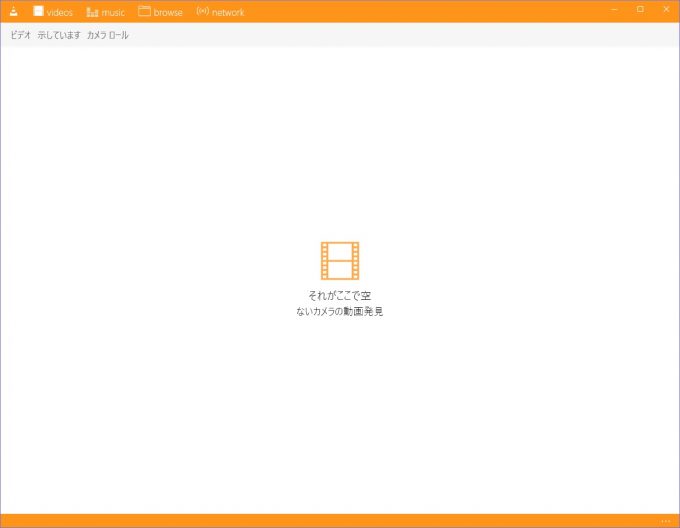Go to the network tab
680x528 pixels.
[220, 12]
